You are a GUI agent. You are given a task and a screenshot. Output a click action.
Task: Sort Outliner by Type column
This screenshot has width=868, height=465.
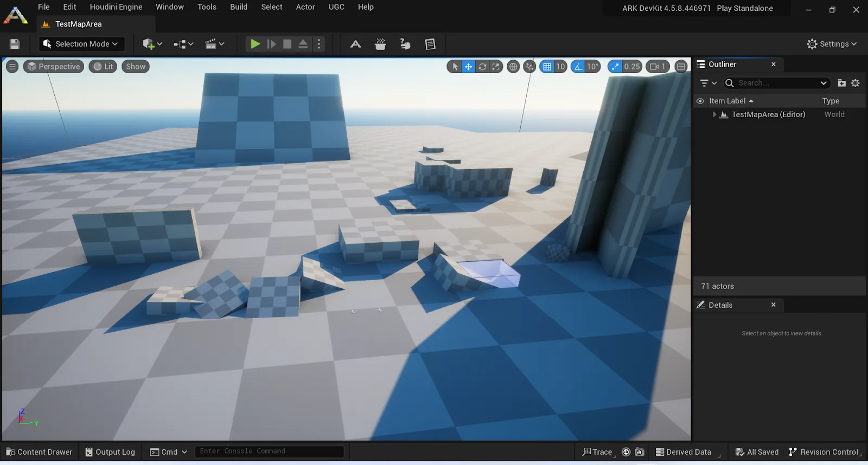pos(831,101)
